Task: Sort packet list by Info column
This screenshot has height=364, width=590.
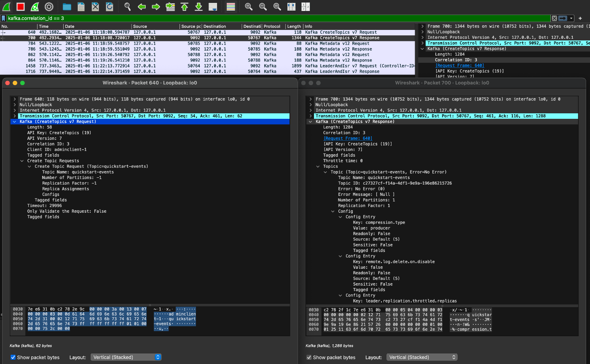Action: (359, 26)
